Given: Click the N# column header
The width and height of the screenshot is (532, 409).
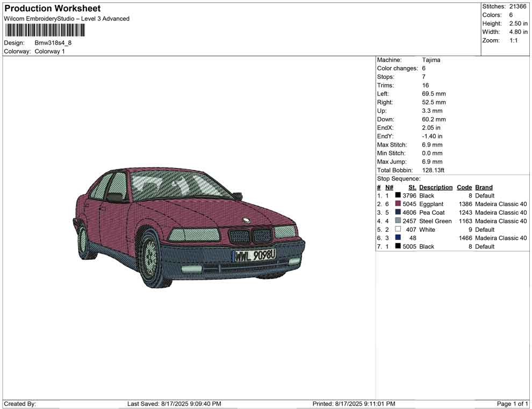Looking at the screenshot, I should [389, 187].
